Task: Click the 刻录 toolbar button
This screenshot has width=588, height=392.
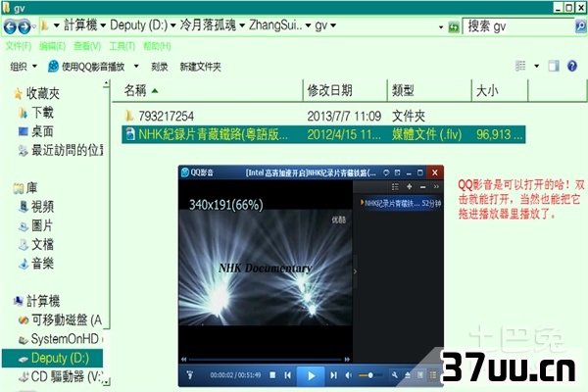Action: 160,67
